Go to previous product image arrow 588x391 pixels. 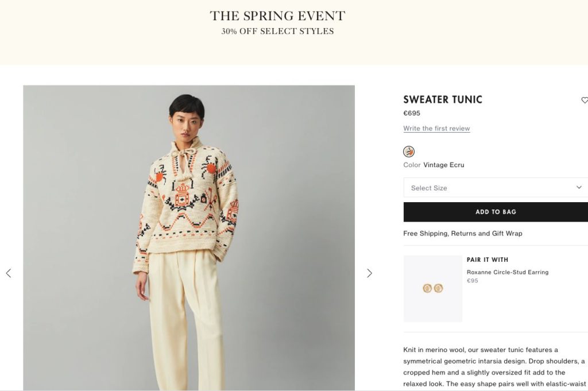point(9,273)
